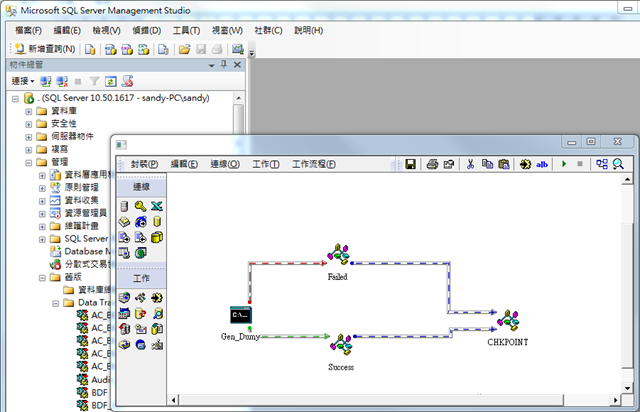Expand the 資料庫 folder
This screenshot has width=640, height=412.
coord(29,111)
